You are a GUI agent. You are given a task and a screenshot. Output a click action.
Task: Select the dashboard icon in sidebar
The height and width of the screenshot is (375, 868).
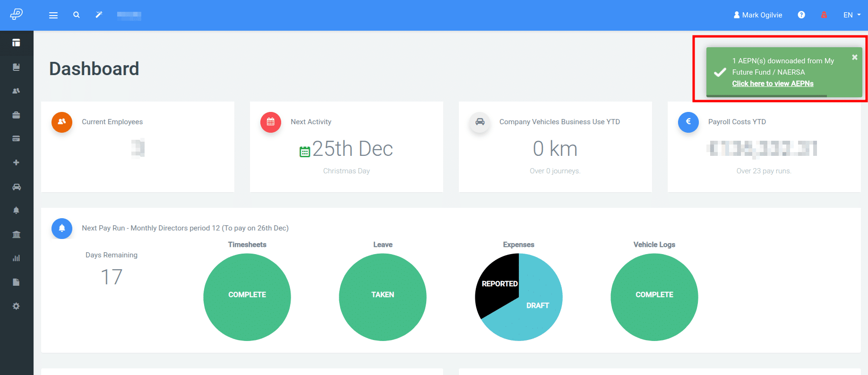click(16, 43)
